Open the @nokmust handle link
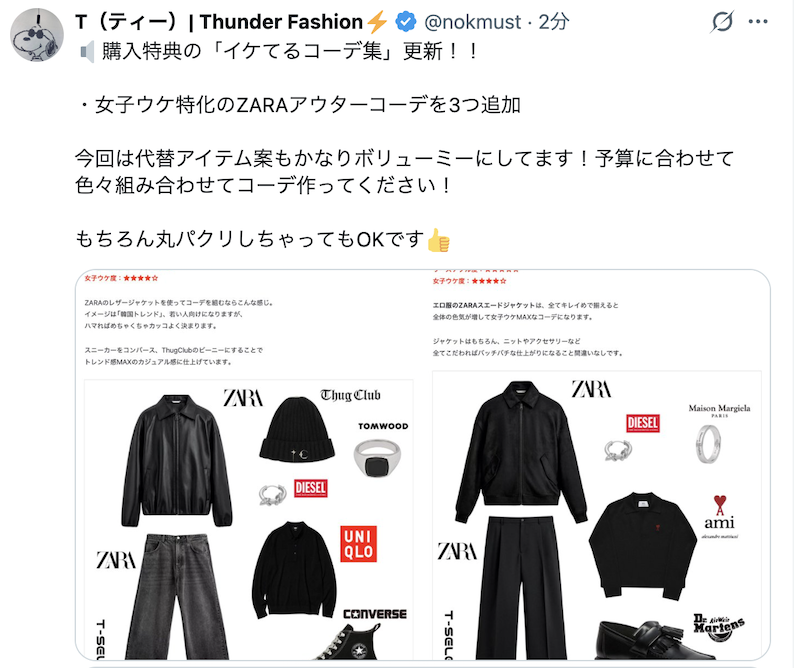 [x=472, y=22]
